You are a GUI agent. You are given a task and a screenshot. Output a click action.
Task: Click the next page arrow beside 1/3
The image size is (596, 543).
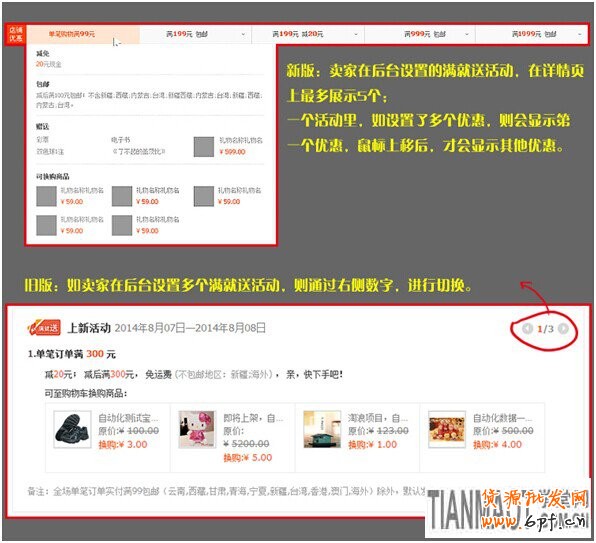tap(563, 328)
